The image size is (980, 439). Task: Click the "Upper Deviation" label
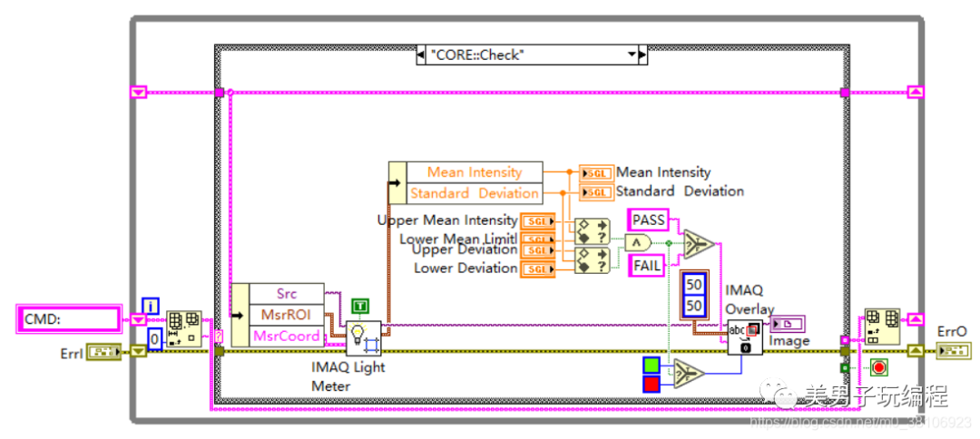click(465, 249)
